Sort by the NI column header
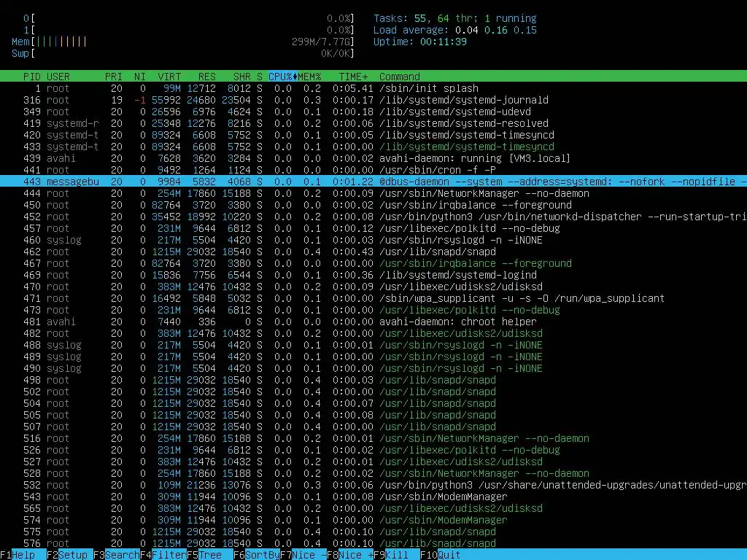 pos(140,77)
